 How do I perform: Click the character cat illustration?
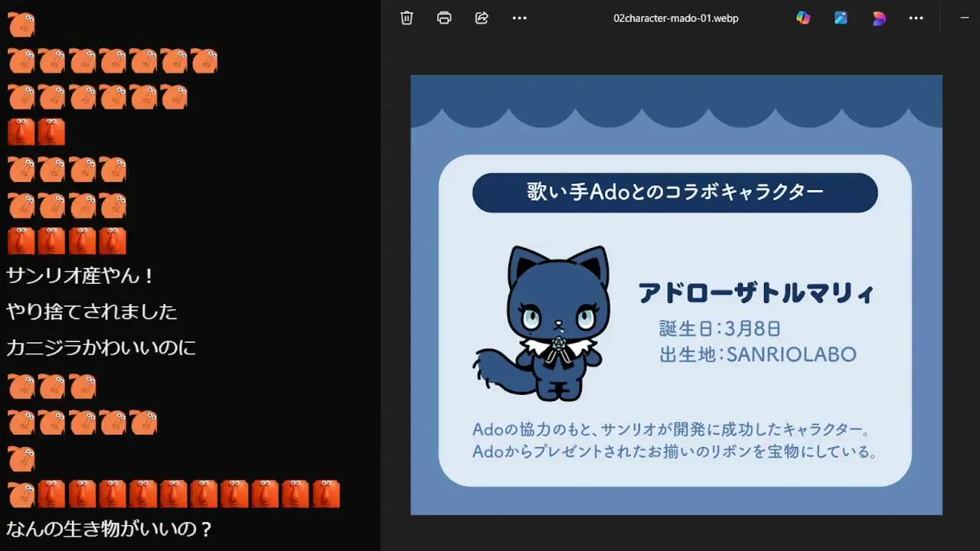543,323
